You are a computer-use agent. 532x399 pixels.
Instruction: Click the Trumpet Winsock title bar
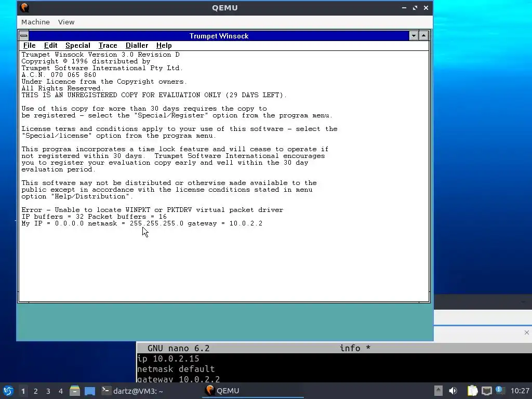click(219, 36)
